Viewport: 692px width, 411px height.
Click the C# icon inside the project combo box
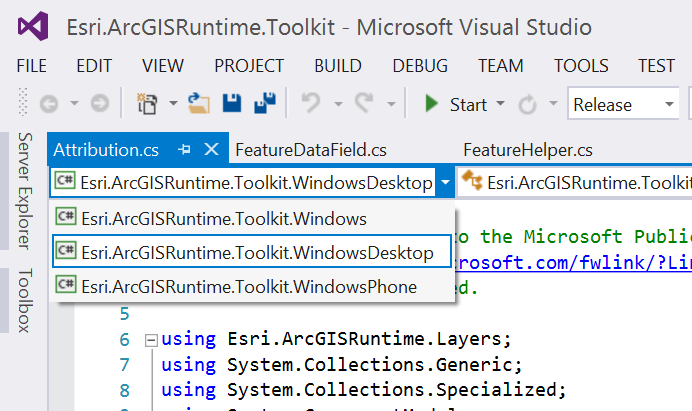point(65,180)
